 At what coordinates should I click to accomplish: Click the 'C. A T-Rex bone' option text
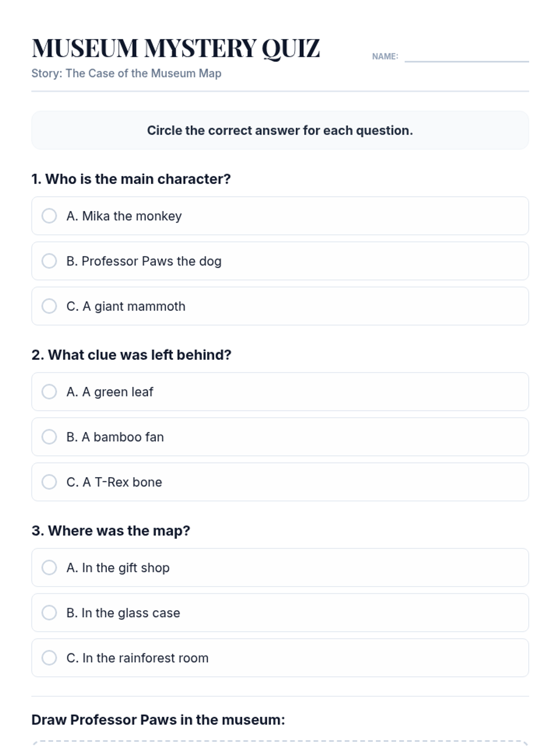[114, 482]
